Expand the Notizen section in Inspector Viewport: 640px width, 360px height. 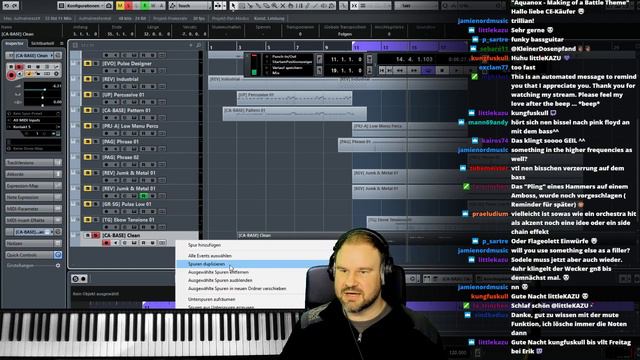pos(33,243)
